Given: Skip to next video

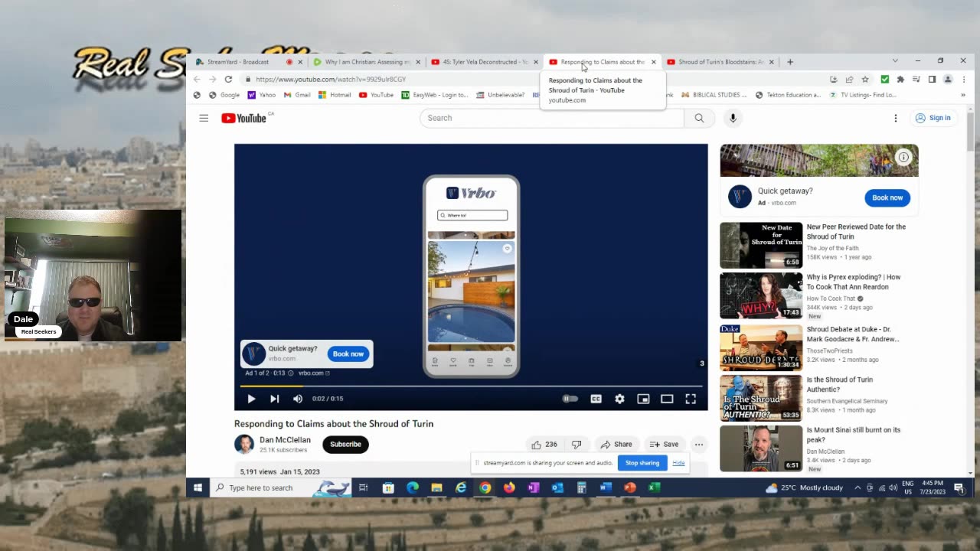Looking at the screenshot, I should (274, 399).
